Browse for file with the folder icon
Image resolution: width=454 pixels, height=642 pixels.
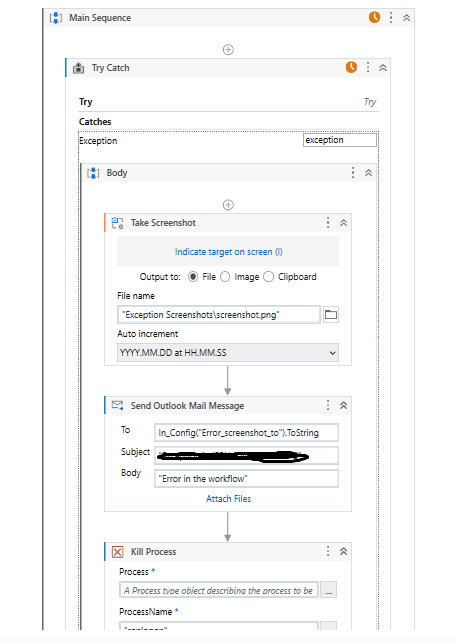(x=331, y=314)
